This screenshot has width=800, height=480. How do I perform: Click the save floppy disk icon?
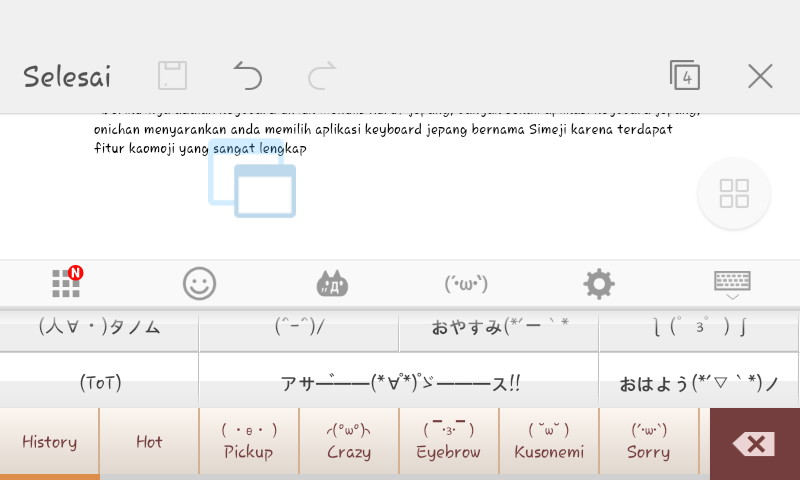click(172, 75)
